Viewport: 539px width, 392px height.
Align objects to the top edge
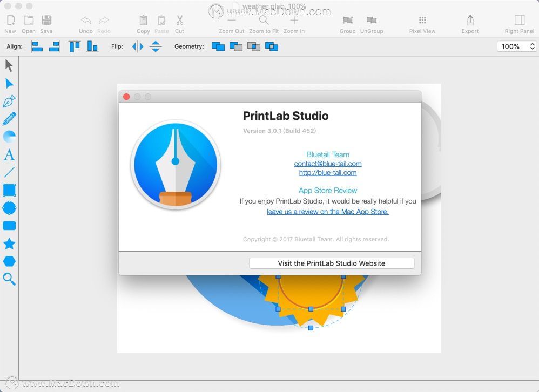click(x=75, y=46)
